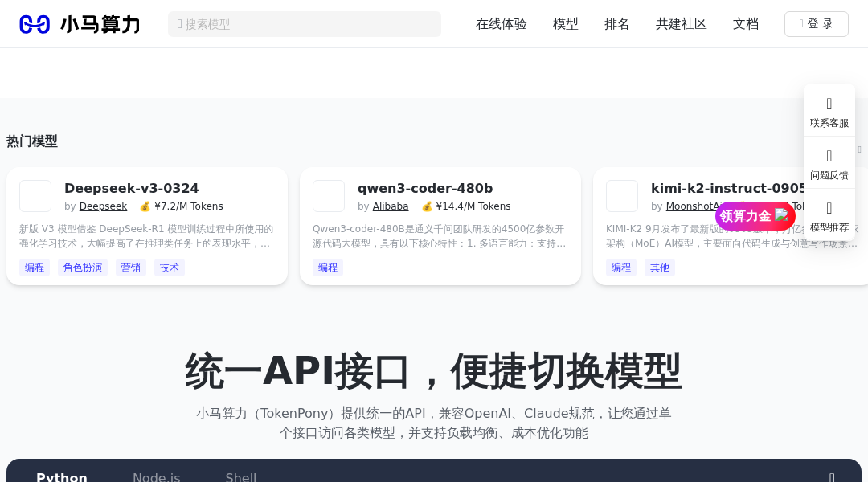This screenshot has height=482, width=868.
Task: Click the 小马算力 logo icon
Action: [x=35, y=24]
